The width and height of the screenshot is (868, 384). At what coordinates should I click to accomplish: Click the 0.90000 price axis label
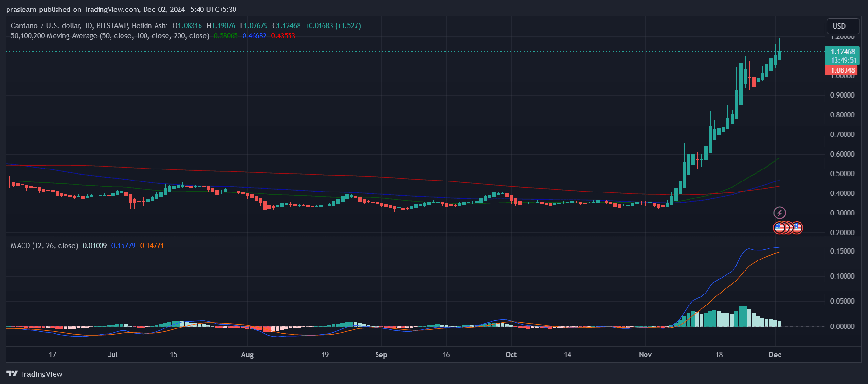point(842,95)
